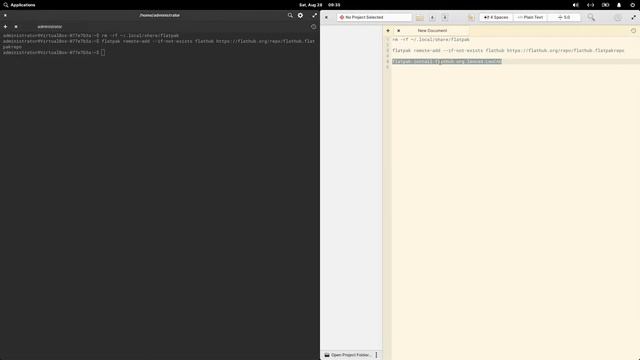640x360 pixels.
Task: Open the save file icon in Code toolbar
Action: tap(471, 18)
